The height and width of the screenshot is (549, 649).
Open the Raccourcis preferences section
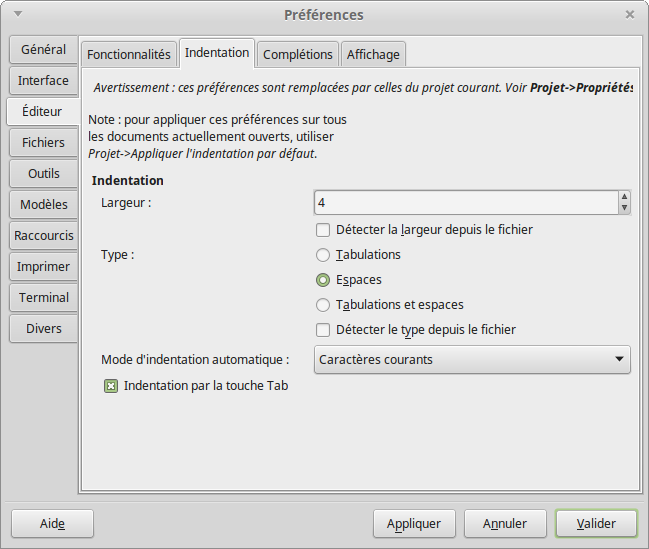click(43, 236)
